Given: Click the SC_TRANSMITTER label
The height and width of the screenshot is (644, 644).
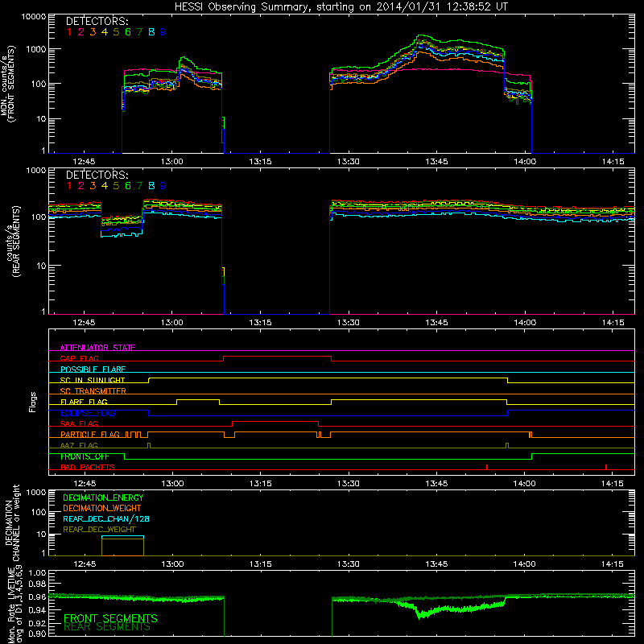Looking at the screenshot, I should [93, 391].
